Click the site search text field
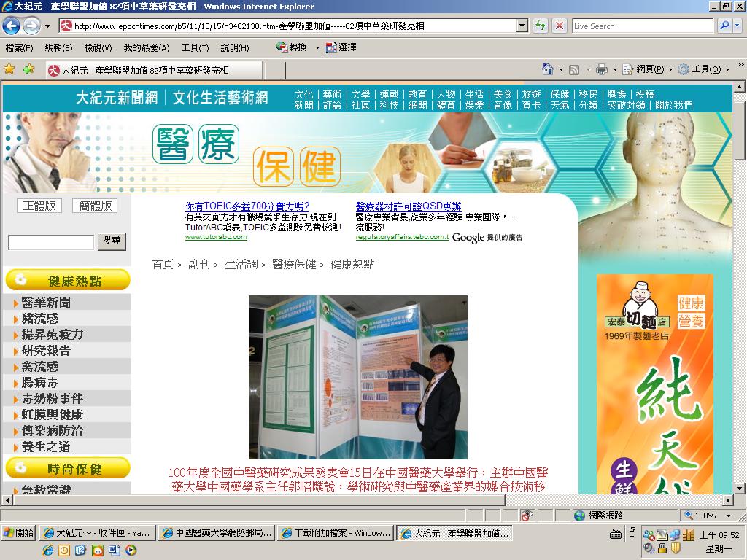The width and height of the screenshot is (747, 560). click(51, 242)
